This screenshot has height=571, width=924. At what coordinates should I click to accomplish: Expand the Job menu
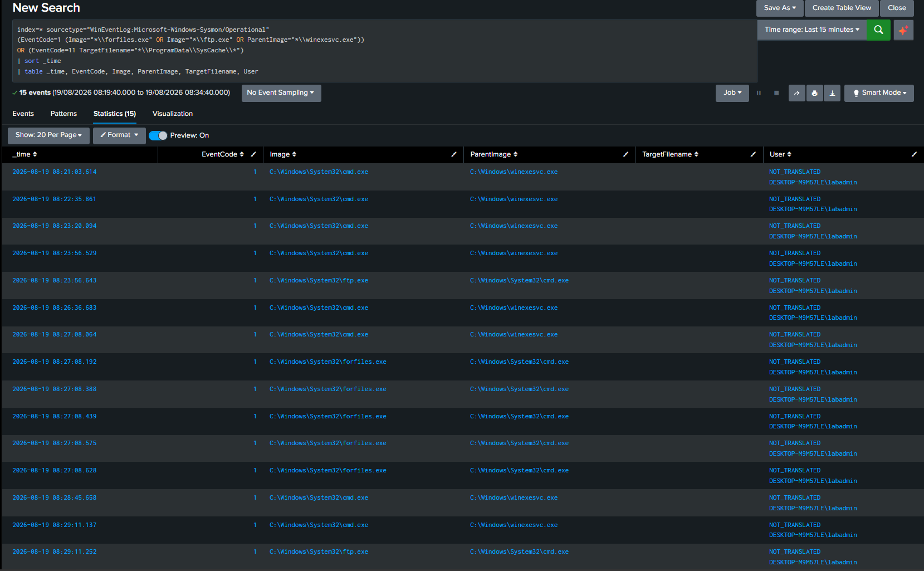pos(732,93)
